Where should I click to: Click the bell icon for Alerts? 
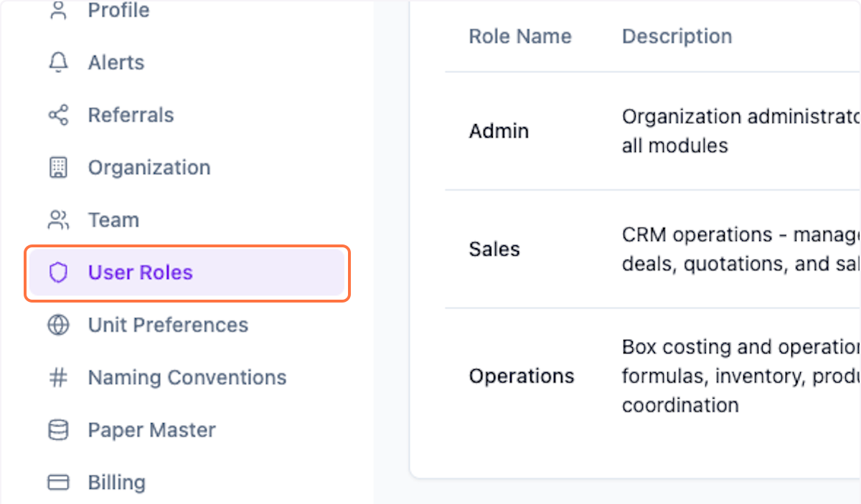pos(58,63)
